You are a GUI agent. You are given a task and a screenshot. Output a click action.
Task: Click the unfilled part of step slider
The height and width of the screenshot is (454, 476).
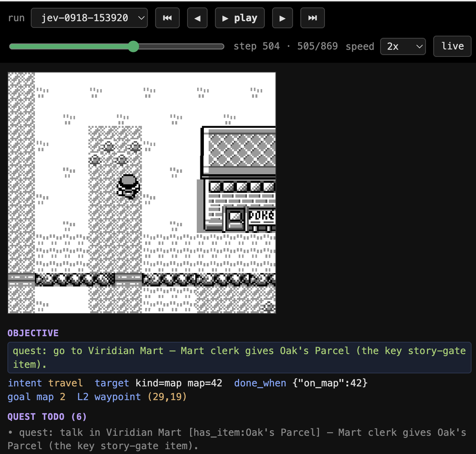click(182, 46)
